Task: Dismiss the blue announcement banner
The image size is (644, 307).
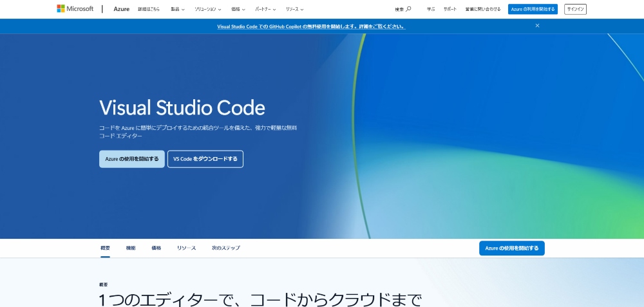Action: point(537,26)
